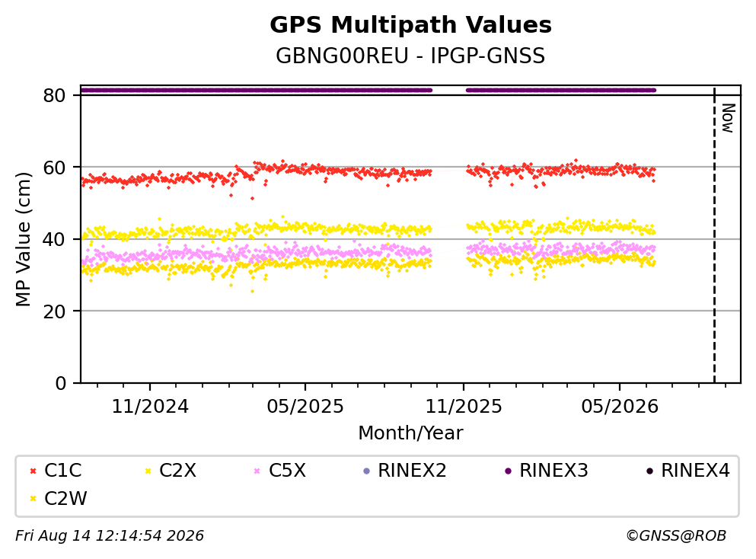Click the RINEX4 dark legend dot
756x559 pixels.
649,471
